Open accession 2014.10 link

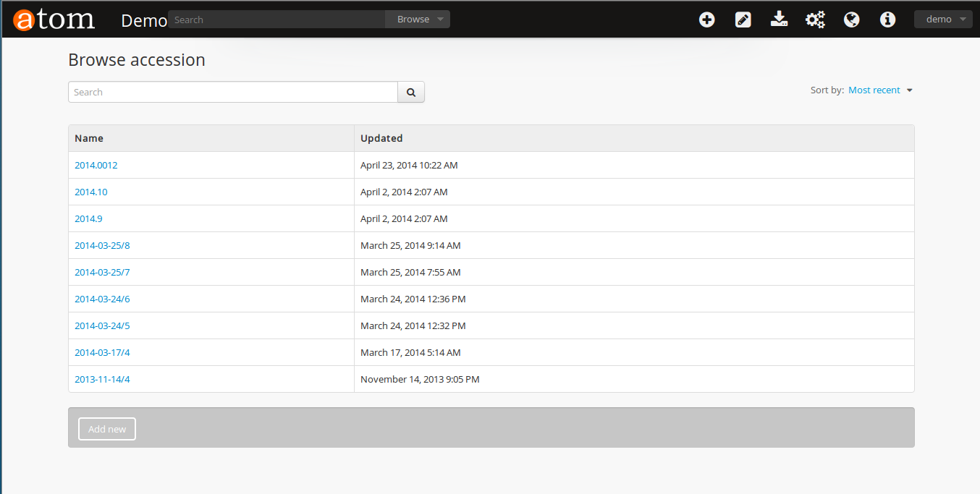91,192
